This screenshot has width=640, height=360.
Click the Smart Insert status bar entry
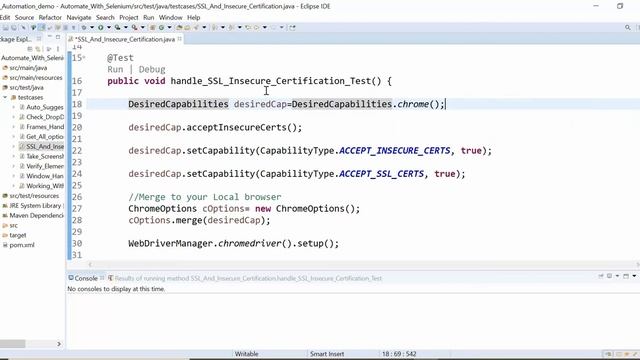click(327, 354)
